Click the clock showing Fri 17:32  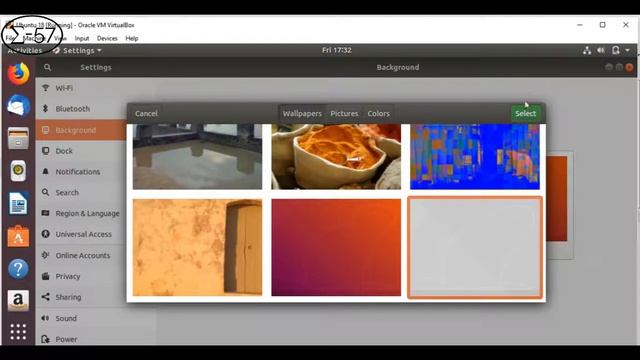[x=337, y=50]
